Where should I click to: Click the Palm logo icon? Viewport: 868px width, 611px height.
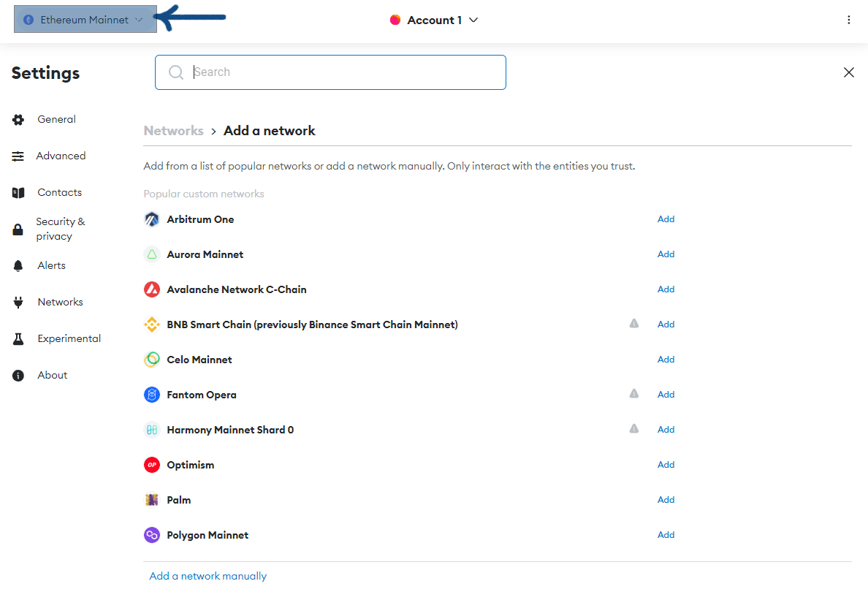coord(152,500)
